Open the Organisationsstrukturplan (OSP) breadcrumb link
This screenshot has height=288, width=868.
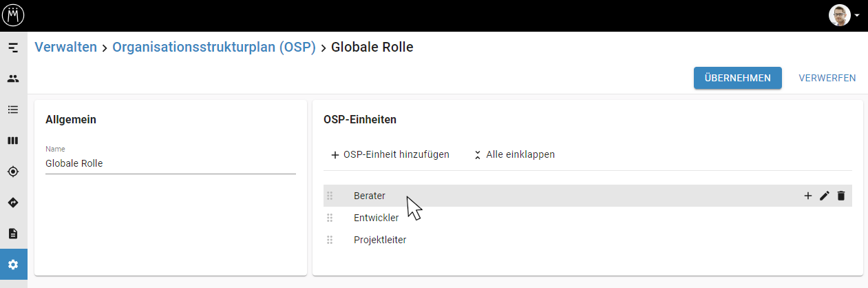coord(214,48)
